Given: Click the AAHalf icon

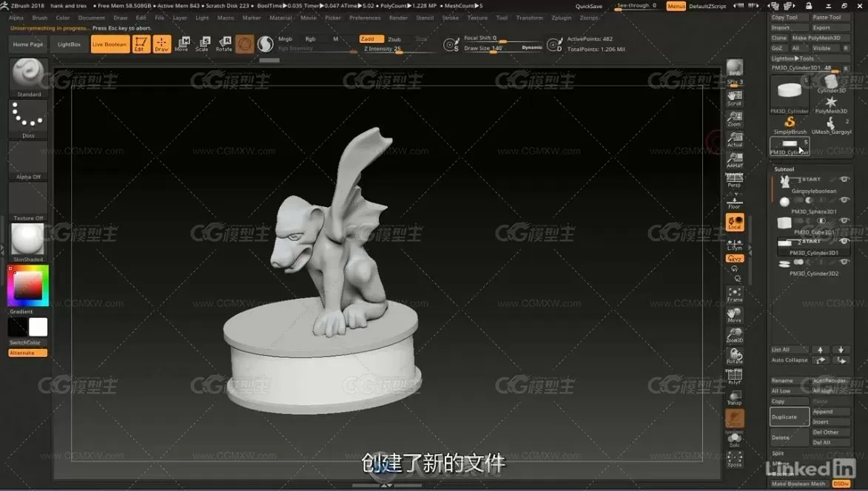Looking at the screenshot, I should tap(735, 160).
